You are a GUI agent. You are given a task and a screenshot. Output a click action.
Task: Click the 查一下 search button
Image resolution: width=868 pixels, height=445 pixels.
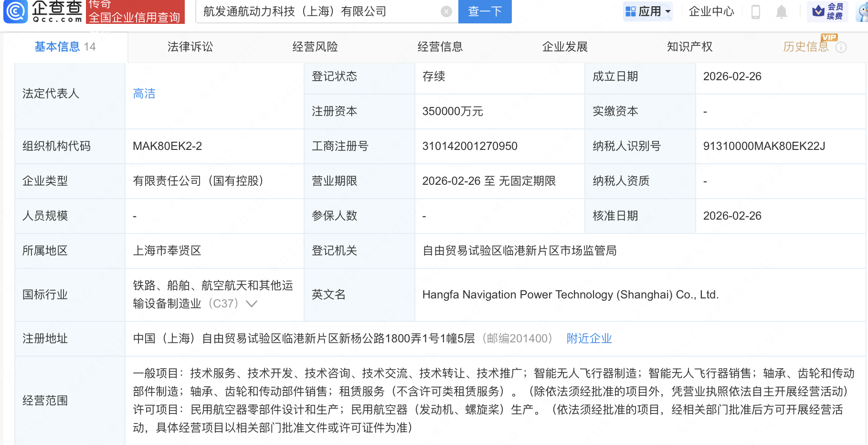coord(485,11)
